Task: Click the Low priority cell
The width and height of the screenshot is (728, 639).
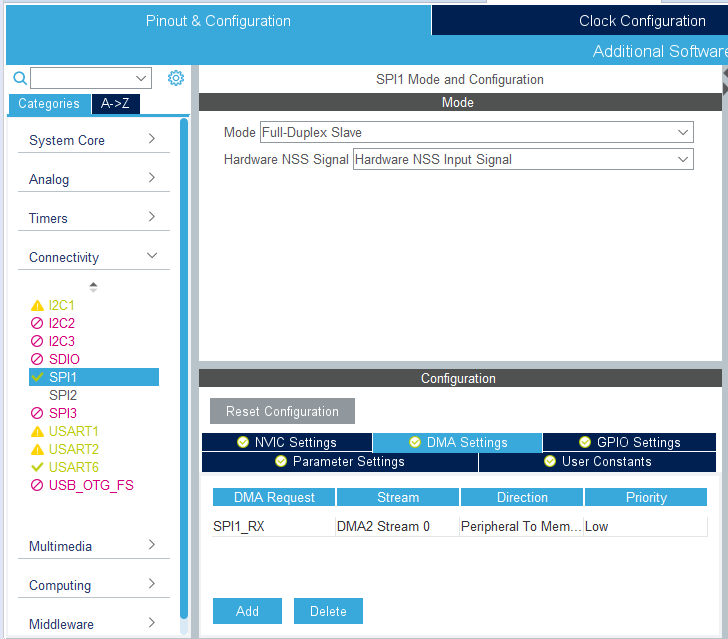Action: pyautogui.click(x=645, y=527)
